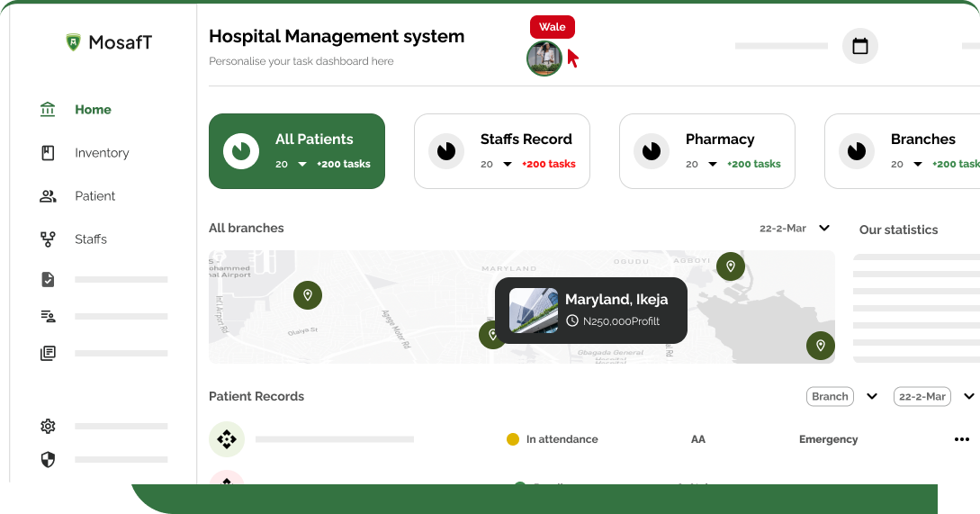Expand the All Patients 20 dropdown arrow

tap(302, 164)
